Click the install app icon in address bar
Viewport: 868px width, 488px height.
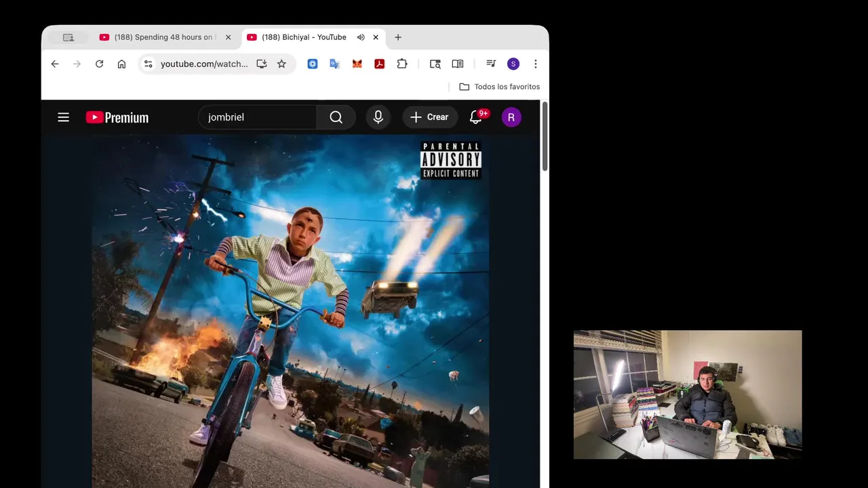[x=262, y=64]
